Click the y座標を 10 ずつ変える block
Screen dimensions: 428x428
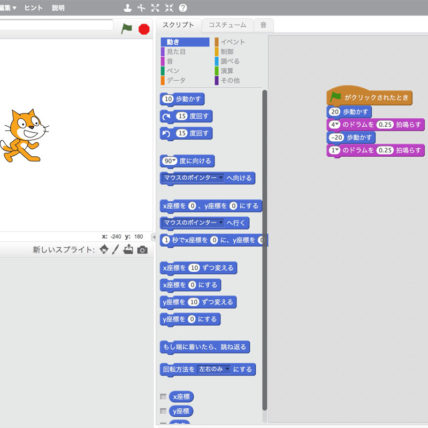click(x=198, y=302)
